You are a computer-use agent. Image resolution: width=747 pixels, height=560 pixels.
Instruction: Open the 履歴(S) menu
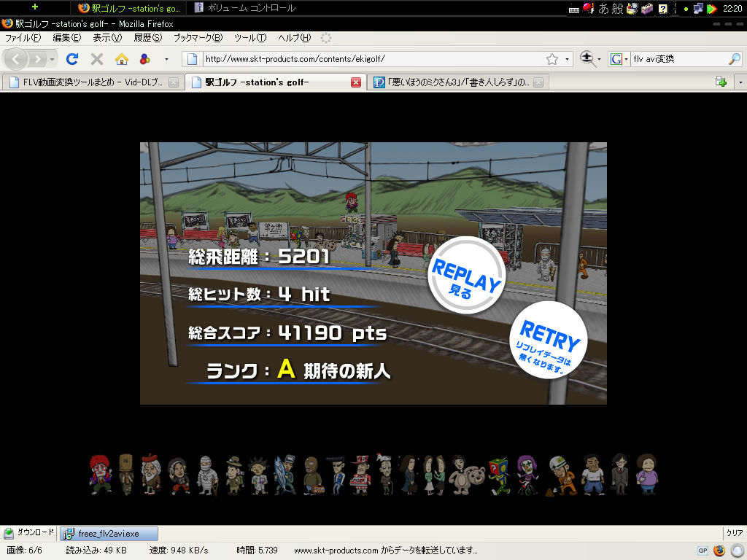point(147,38)
